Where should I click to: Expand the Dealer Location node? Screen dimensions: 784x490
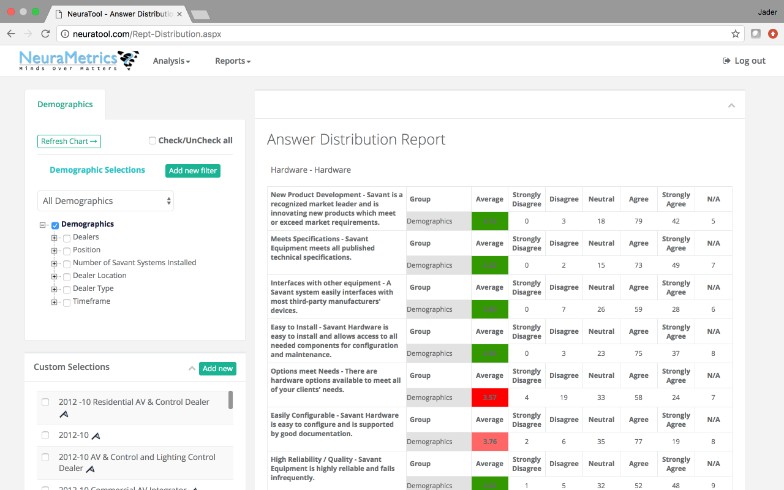coord(54,276)
